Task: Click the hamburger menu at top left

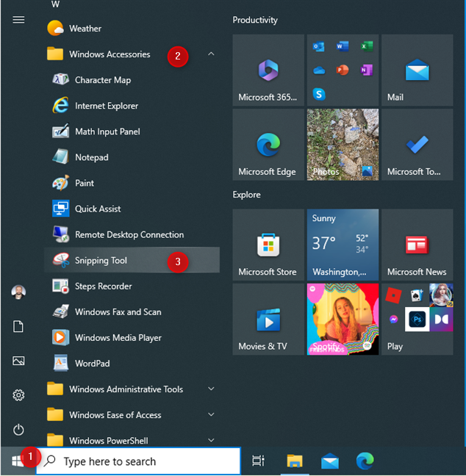Action: (x=19, y=20)
